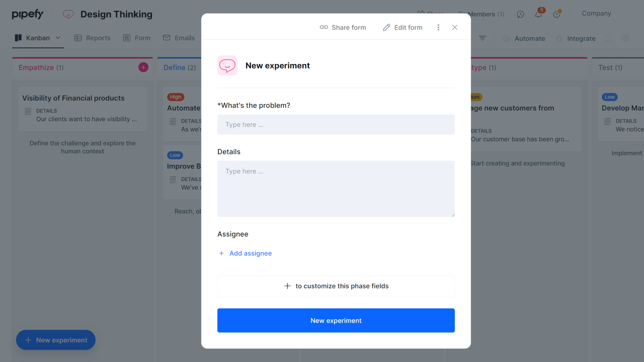
Task: Open notifications via the bell icon
Action: point(538,14)
